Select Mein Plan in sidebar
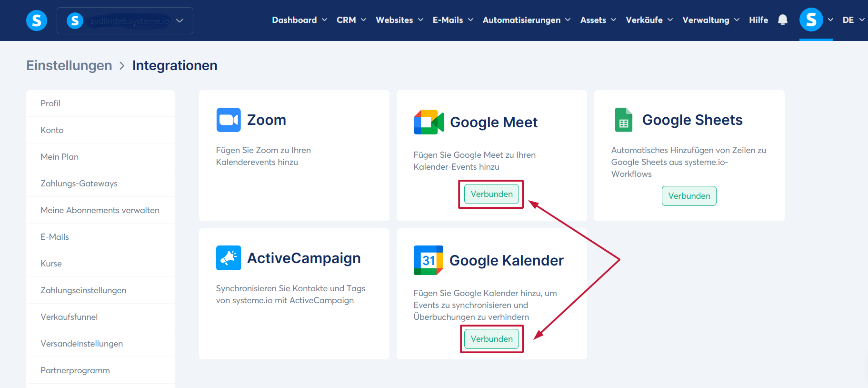 100,157
